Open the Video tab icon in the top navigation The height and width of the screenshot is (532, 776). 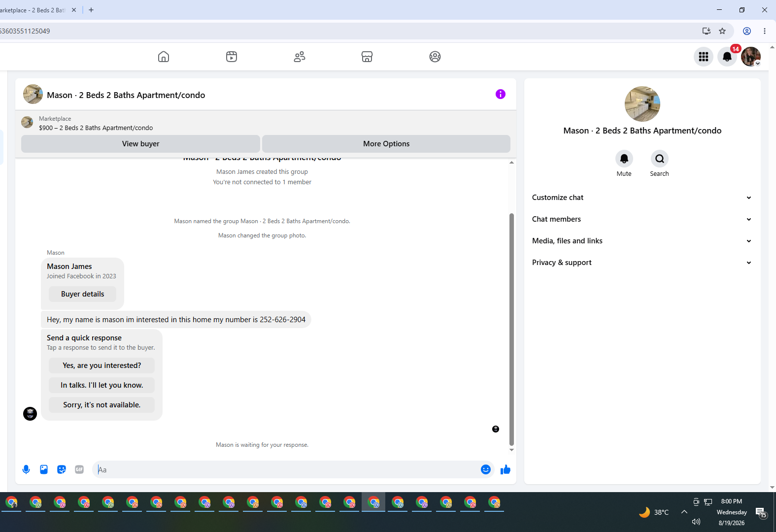[x=232, y=57]
